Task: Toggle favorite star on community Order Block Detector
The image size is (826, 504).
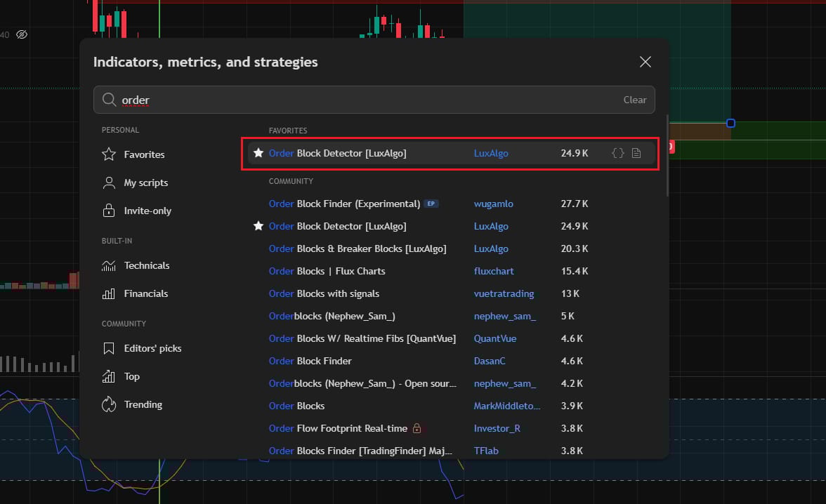Action: tap(258, 226)
